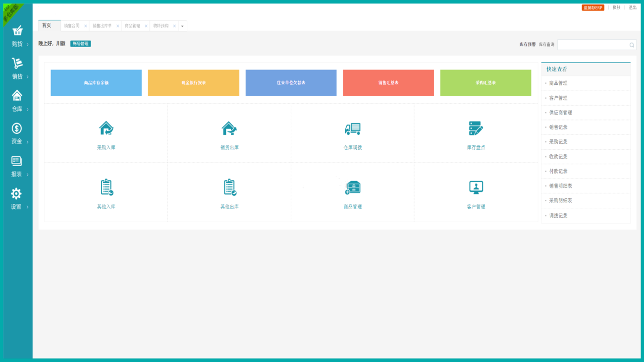Open the 仓库 warehouse sidebar icon
This screenshot has height=362, width=644.
[17, 95]
